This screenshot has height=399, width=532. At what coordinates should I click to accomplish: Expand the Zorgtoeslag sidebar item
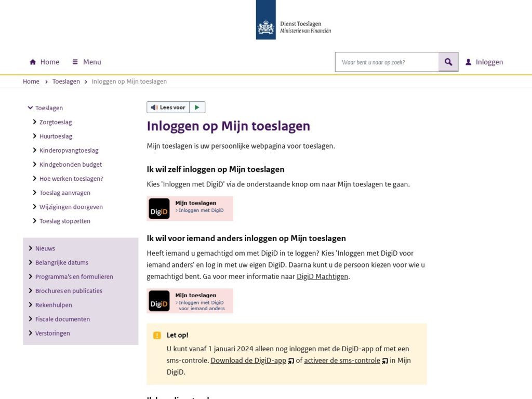pyautogui.click(x=34, y=122)
